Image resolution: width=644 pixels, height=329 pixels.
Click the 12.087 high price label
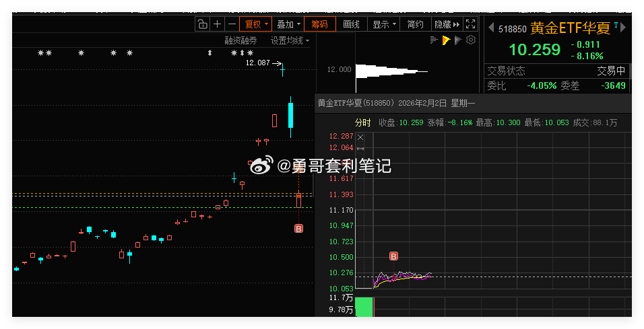point(257,63)
